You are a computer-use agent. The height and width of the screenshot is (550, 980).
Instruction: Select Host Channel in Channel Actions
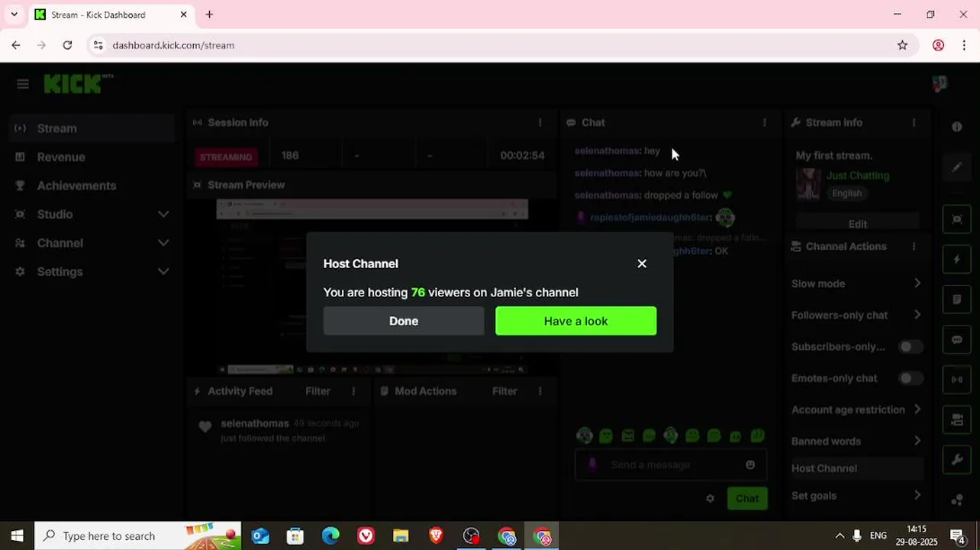point(856,468)
